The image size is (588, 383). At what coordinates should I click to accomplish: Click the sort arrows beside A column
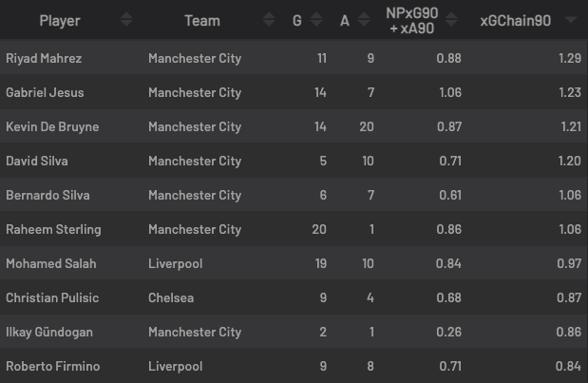pos(362,20)
